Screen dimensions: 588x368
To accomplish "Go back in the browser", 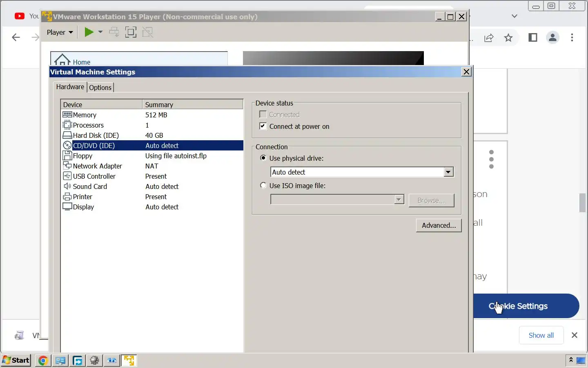I will [x=16, y=38].
